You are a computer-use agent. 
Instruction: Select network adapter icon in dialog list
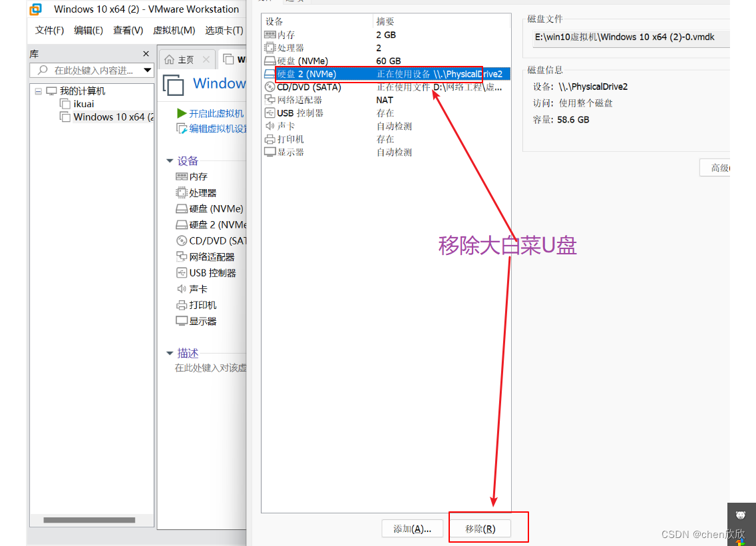click(x=270, y=100)
